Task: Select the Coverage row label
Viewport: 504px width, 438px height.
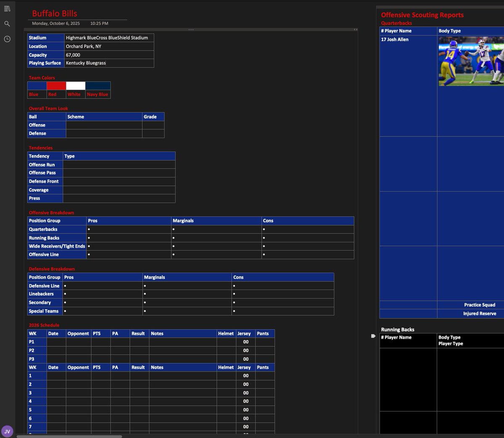Action: click(x=45, y=190)
